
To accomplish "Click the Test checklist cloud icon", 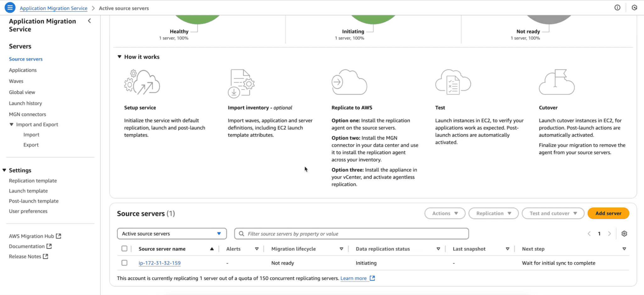I will [x=453, y=82].
